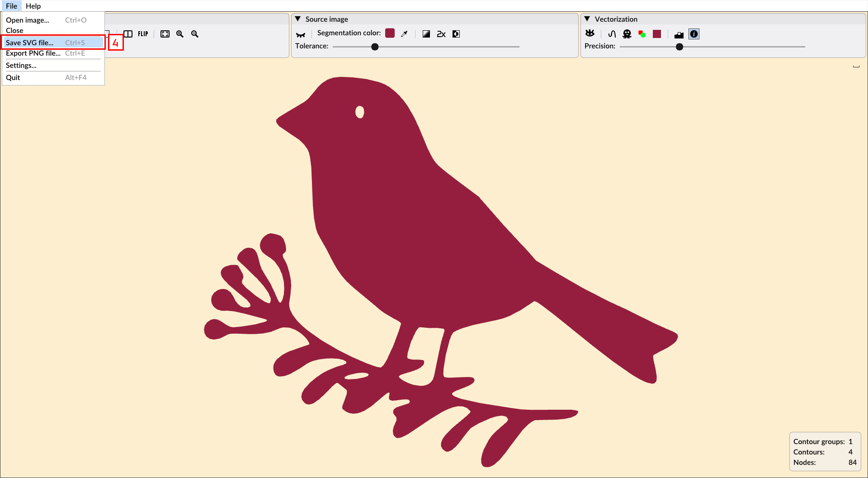Click the curve smoothing icon
The width and height of the screenshot is (868, 478).
(x=612, y=34)
